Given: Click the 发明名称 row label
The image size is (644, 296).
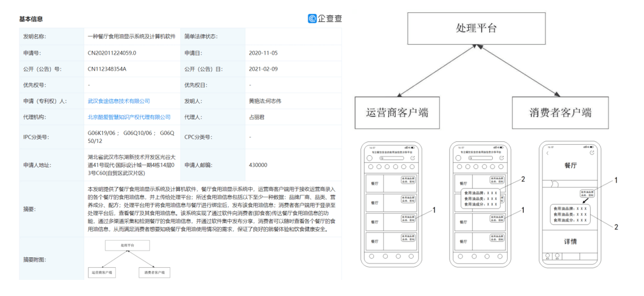Looking at the screenshot, I should click(34, 37).
